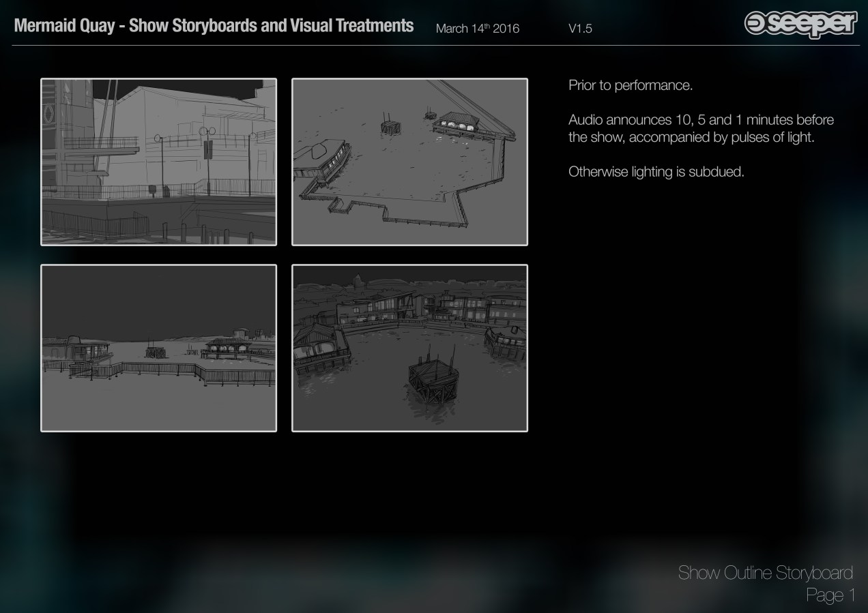The width and height of the screenshot is (868, 613).
Task: Open the top-left building facade sketch
Action: [158, 162]
